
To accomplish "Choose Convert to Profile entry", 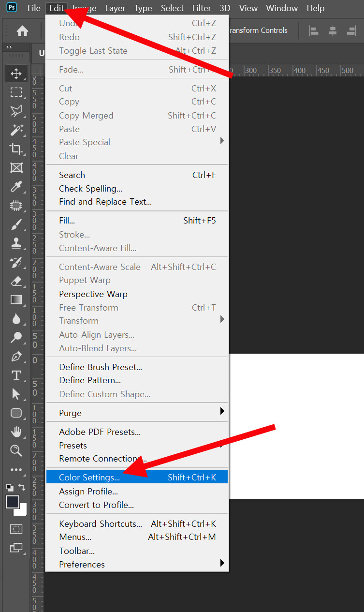I will [137, 505].
